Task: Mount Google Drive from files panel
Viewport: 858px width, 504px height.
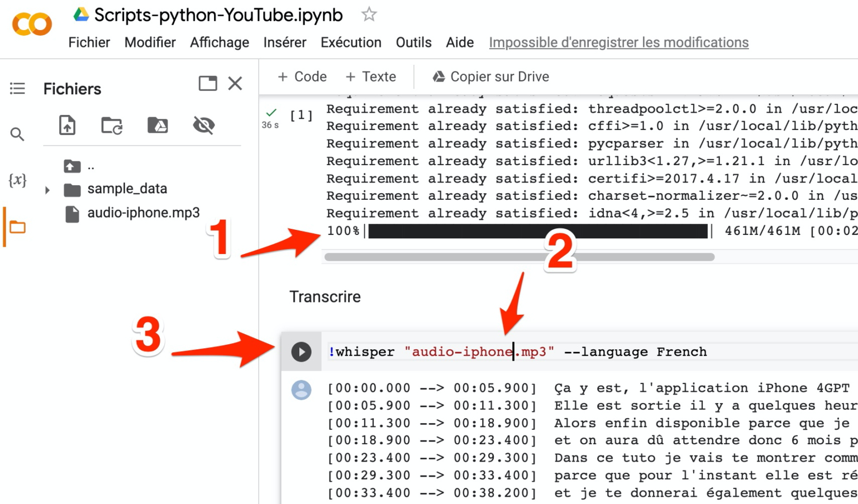Action: click(158, 125)
